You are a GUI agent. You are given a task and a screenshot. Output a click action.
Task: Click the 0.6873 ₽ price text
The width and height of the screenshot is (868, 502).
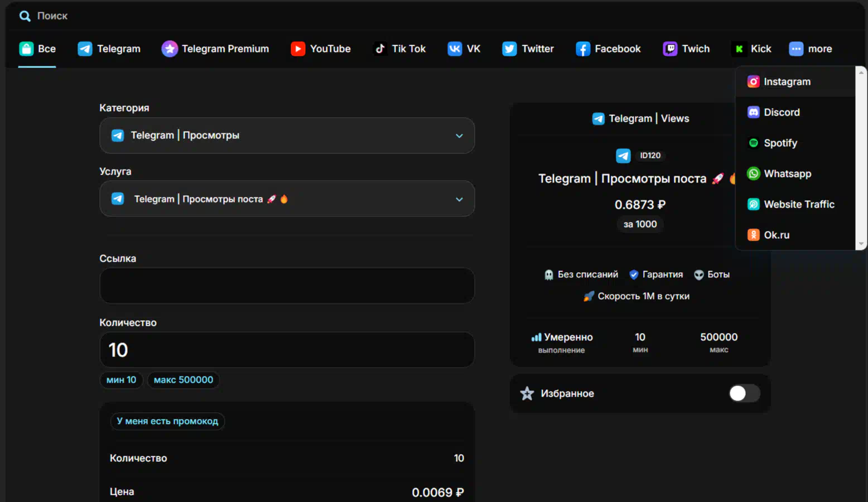(640, 205)
